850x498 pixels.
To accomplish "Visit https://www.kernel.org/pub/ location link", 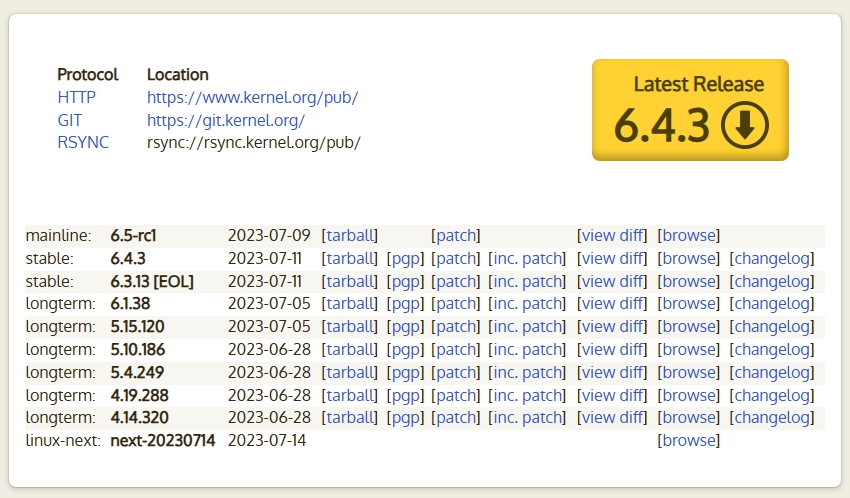I will point(253,98).
